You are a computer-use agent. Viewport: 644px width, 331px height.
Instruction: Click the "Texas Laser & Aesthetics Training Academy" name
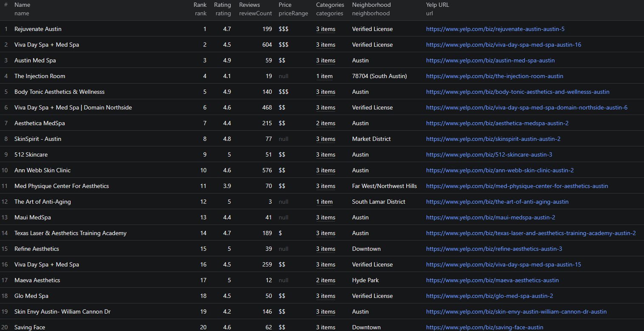(x=70, y=233)
